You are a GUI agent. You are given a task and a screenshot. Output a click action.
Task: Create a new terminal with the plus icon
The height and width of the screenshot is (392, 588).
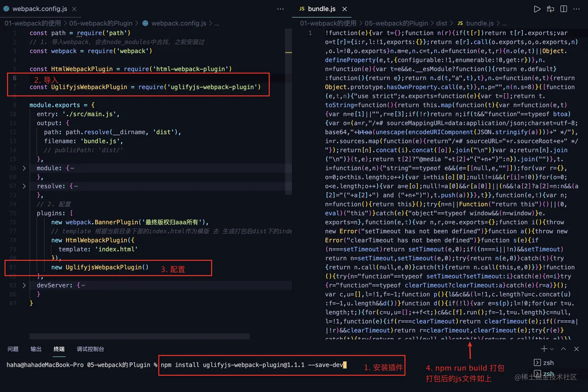tap(544, 349)
